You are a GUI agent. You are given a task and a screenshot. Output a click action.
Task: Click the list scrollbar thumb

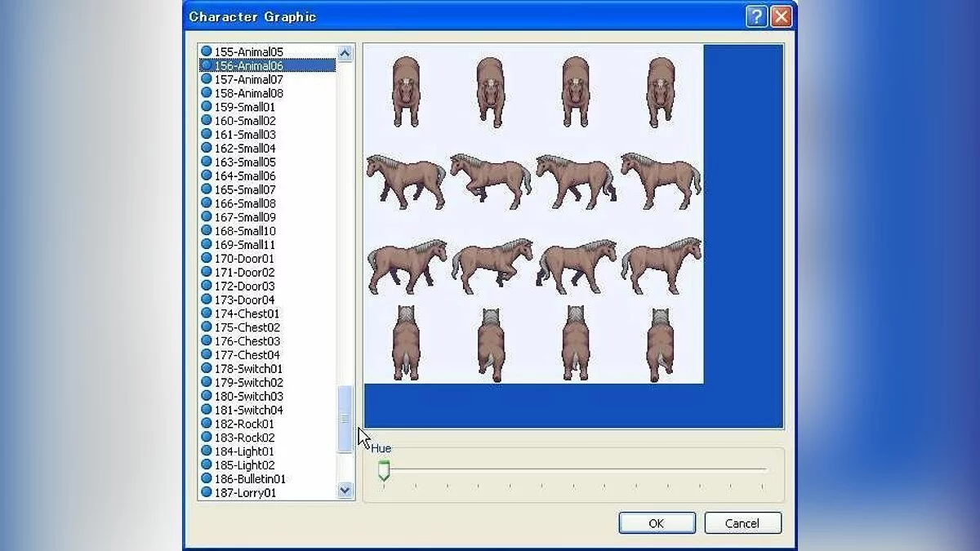tap(345, 419)
